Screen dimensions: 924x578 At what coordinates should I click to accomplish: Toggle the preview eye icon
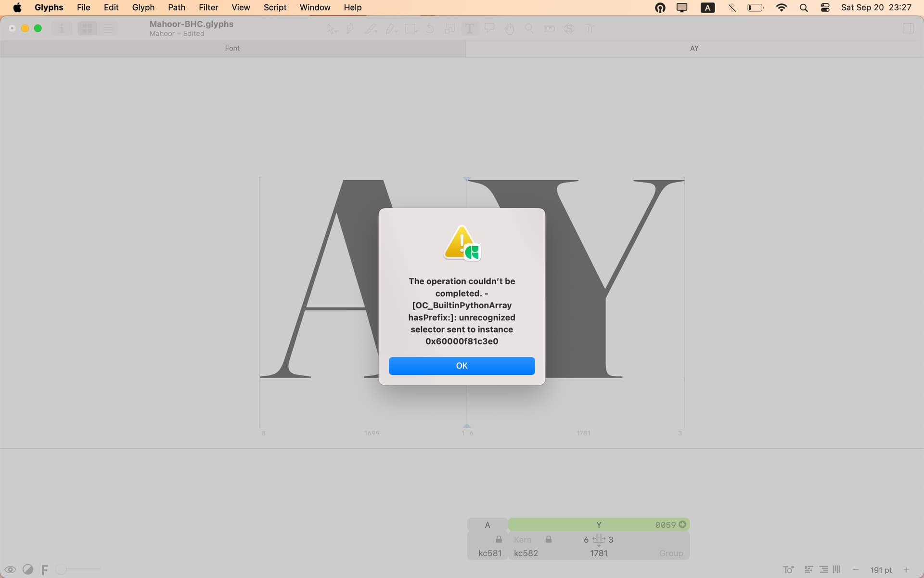10,569
